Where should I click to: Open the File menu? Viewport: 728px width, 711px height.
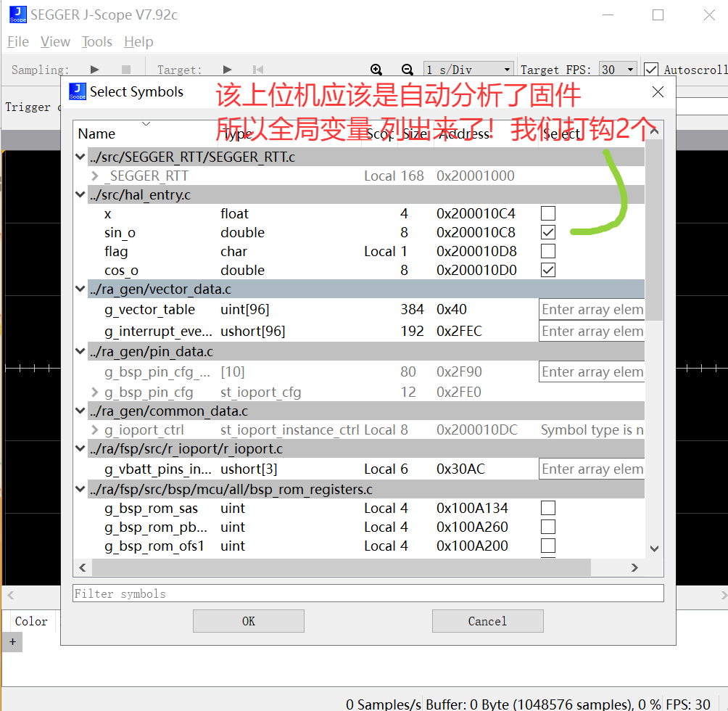18,42
